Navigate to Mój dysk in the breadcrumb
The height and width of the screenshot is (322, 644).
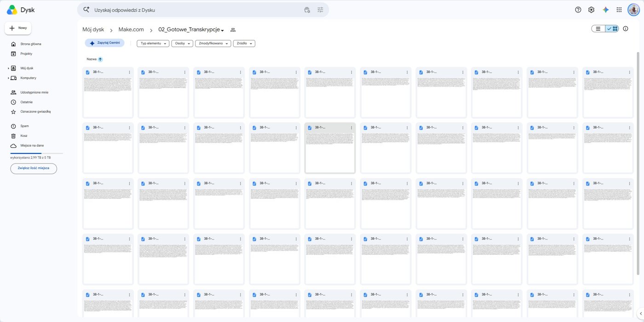[x=93, y=29]
